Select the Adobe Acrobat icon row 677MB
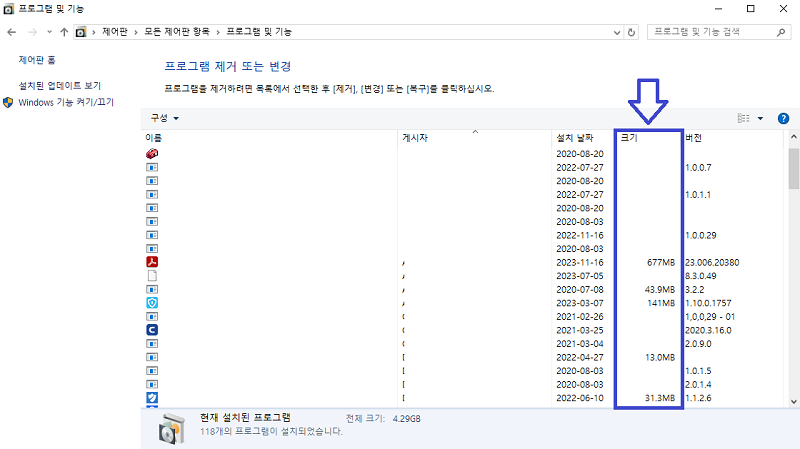The image size is (800, 449). point(152,262)
